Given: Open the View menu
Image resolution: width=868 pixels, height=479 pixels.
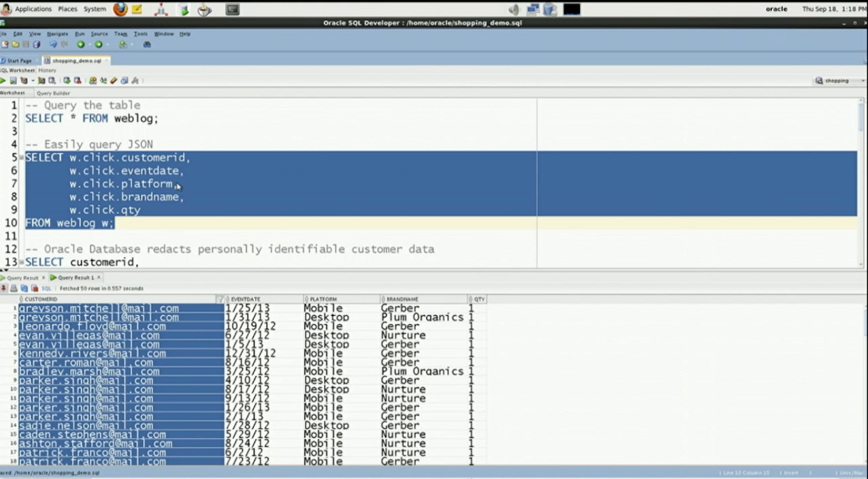Looking at the screenshot, I should [35, 34].
